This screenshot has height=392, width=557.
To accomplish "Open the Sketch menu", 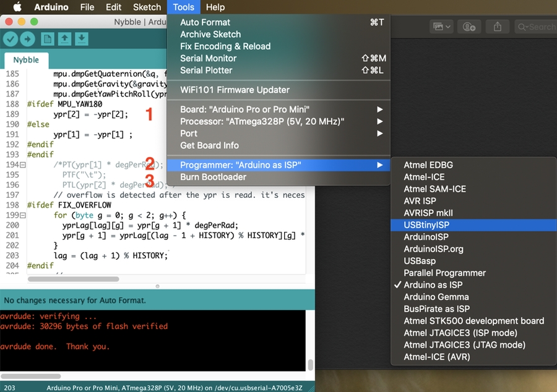I will pyautogui.click(x=147, y=7).
